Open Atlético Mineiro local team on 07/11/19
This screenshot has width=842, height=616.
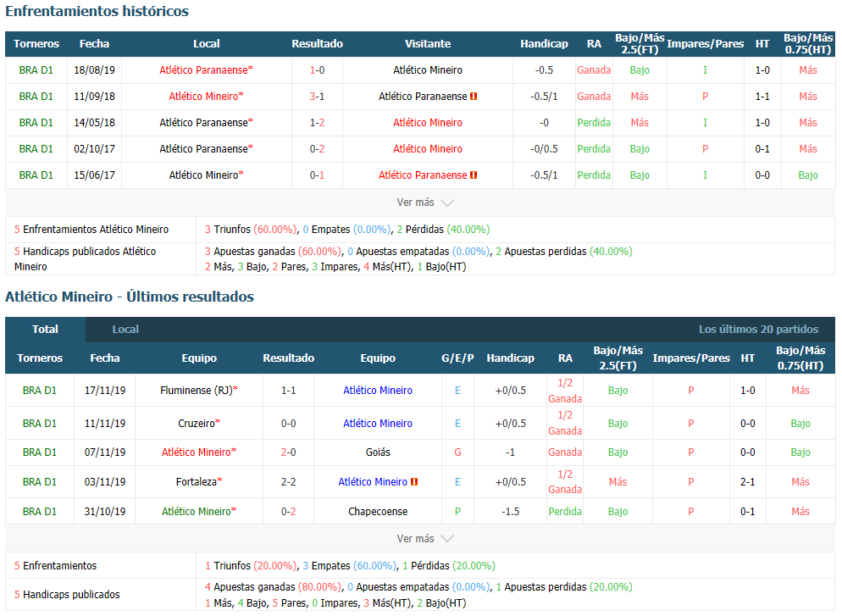[x=199, y=452]
